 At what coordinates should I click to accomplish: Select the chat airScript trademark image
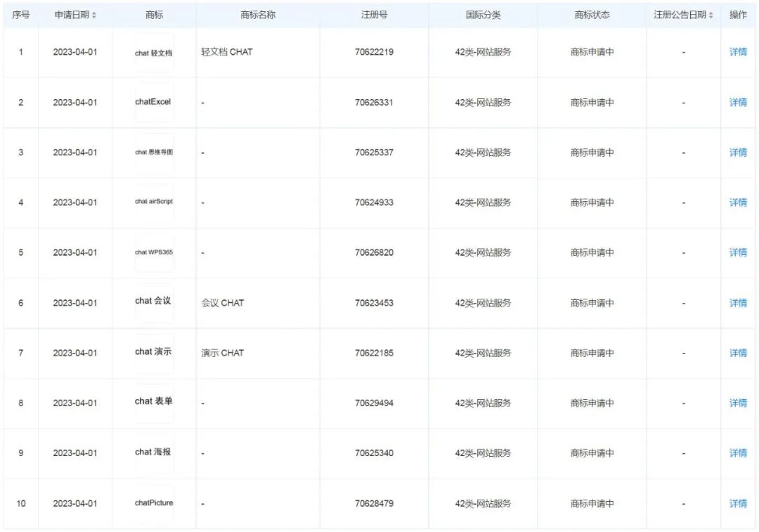click(x=154, y=202)
